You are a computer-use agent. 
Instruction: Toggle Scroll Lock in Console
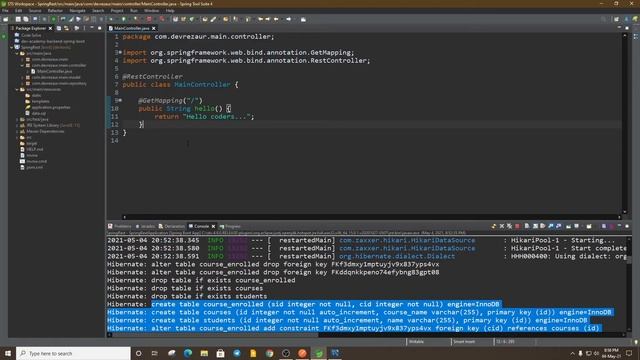535,226
